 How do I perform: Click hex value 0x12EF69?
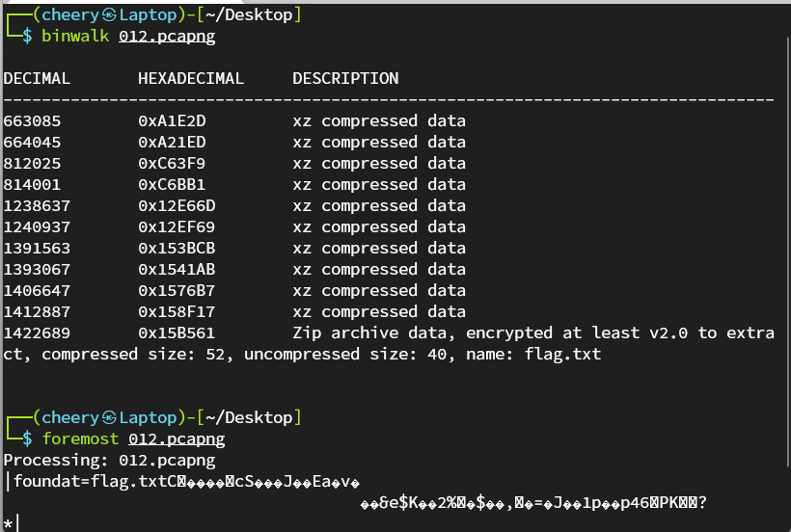point(177,226)
